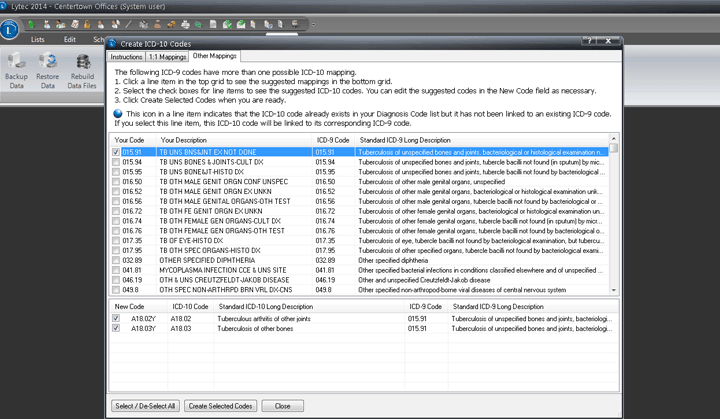The width and height of the screenshot is (720, 419).
Task: Check the 032.89 row checkbox
Action: coord(116,260)
